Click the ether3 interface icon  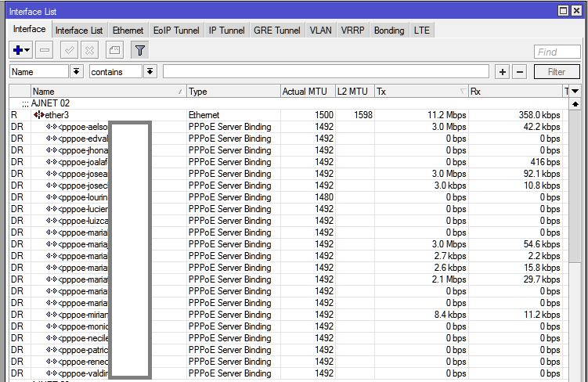point(38,115)
